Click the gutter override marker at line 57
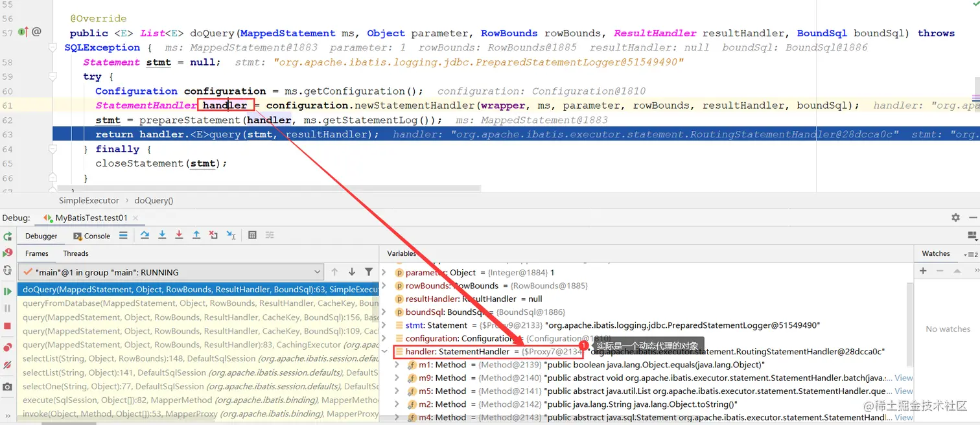The width and height of the screenshot is (980, 425). pyautogui.click(x=23, y=32)
